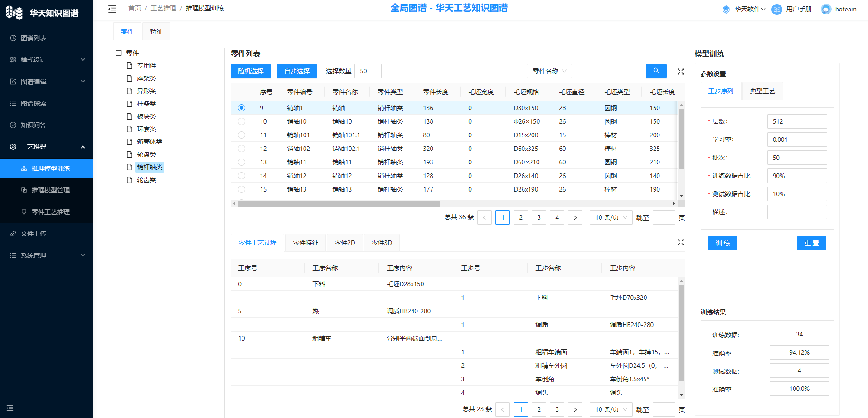Click the 华天知识图谱 logo icon
Screen dimensions: 868x418
click(15, 13)
